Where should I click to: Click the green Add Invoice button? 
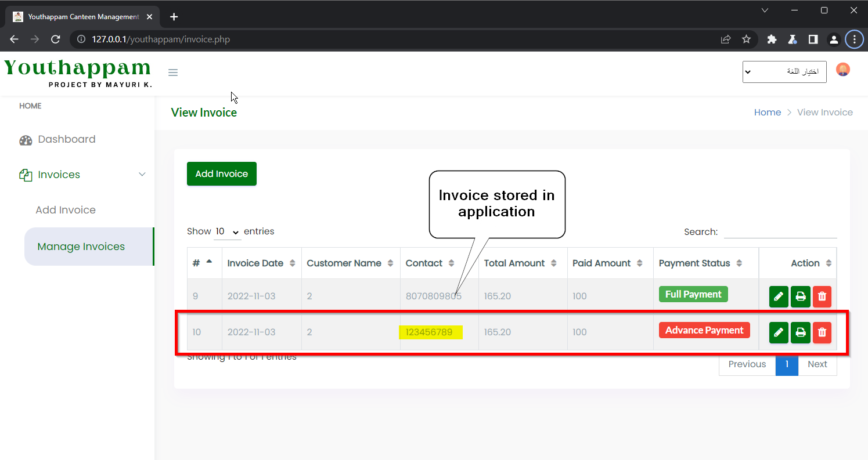pyautogui.click(x=222, y=174)
